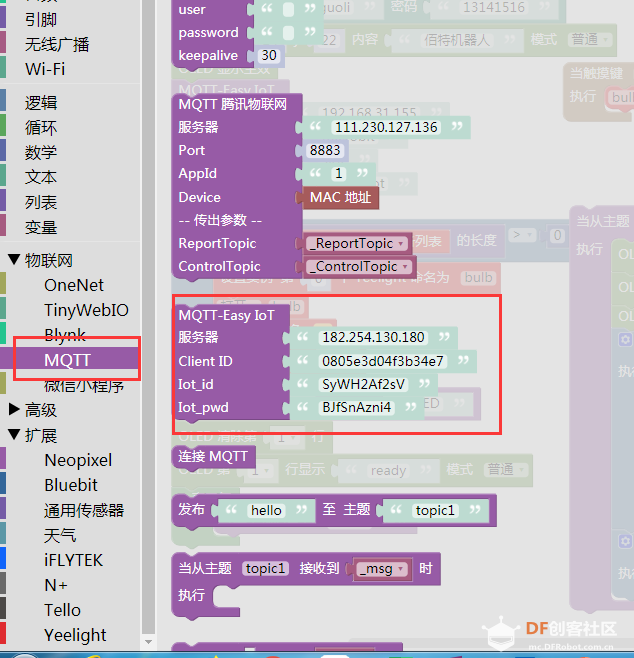Viewport: 634px width, 658px height.
Task: Edit the hello publish message text
Action: pos(266,510)
